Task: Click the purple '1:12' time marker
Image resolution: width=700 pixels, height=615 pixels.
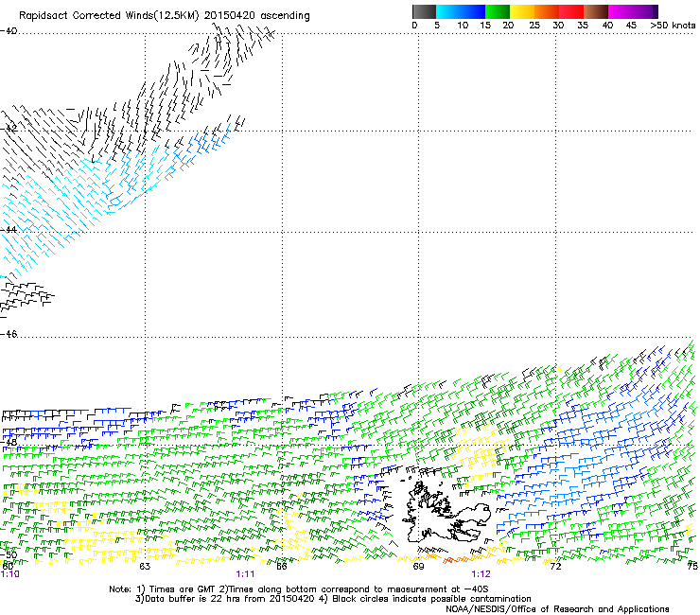Action: [481, 574]
